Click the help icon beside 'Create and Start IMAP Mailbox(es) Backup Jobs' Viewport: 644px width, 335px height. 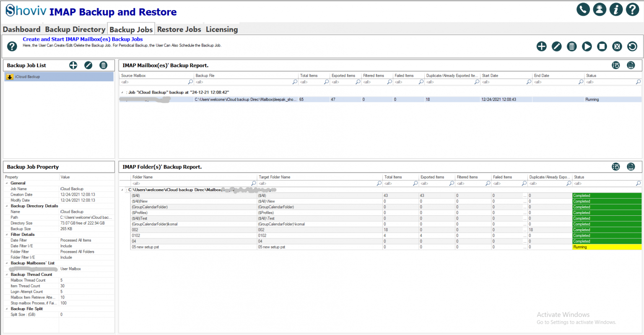(12, 46)
